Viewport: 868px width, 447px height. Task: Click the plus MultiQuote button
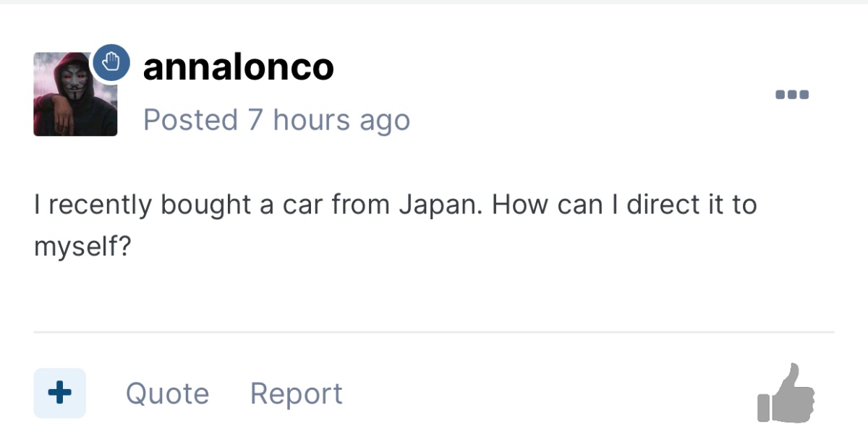pos(59,393)
